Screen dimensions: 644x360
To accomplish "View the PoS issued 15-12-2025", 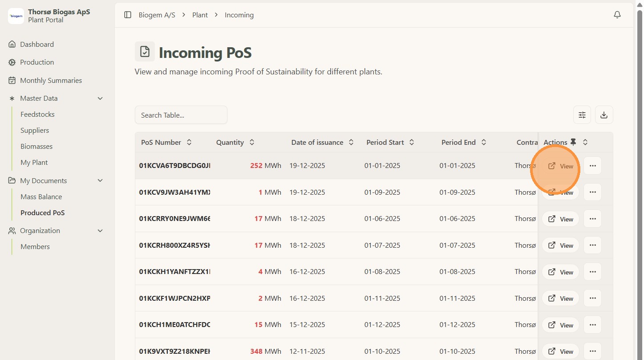I will [x=560, y=325].
